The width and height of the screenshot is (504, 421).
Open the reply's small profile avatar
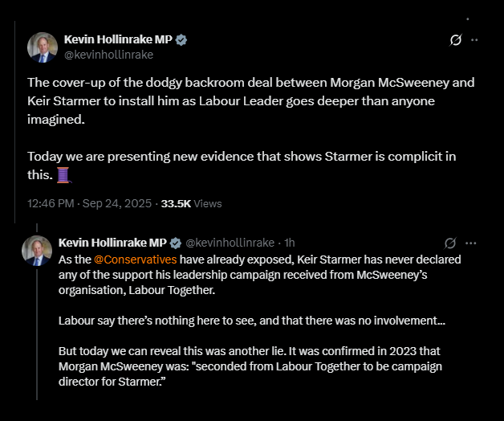pos(37,251)
